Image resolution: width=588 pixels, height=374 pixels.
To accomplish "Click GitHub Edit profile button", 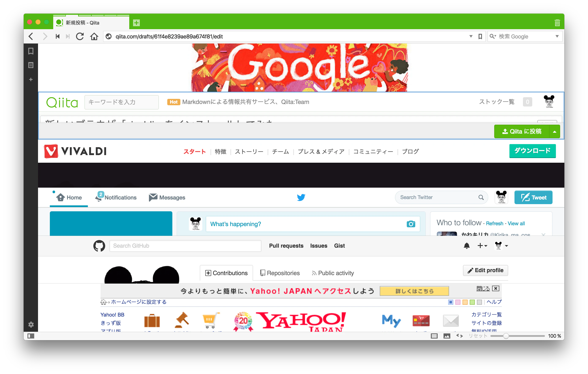I will pyautogui.click(x=485, y=270).
